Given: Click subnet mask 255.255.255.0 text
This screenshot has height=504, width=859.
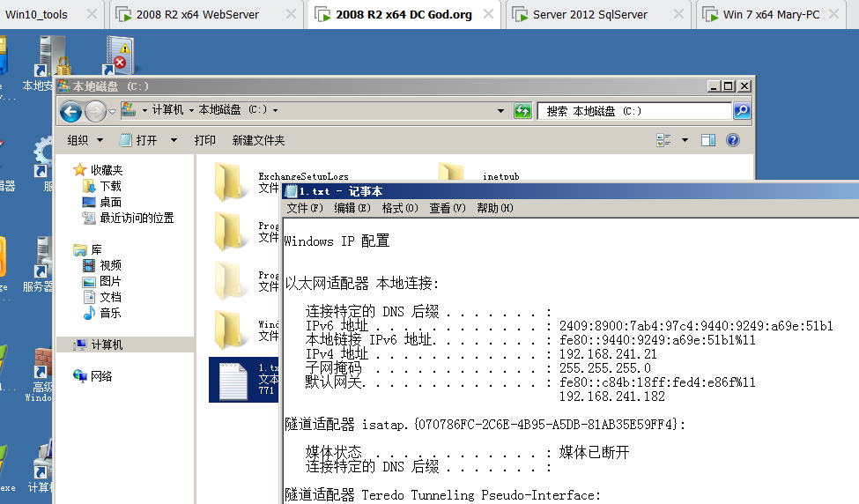Looking at the screenshot, I should (604, 368).
